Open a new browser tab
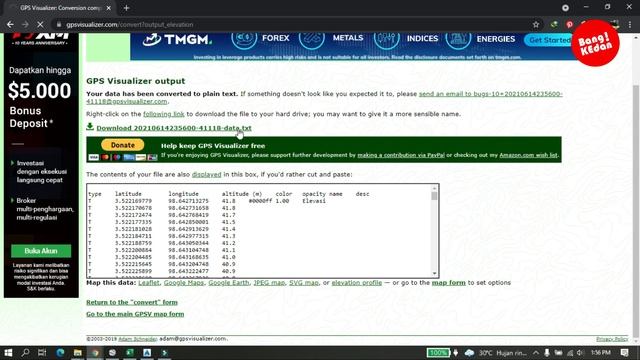This screenshot has height=360, width=640. 126,8
